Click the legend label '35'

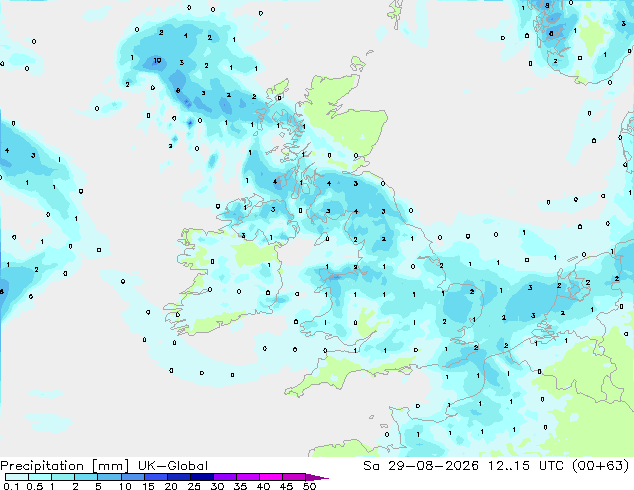coord(240,486)
